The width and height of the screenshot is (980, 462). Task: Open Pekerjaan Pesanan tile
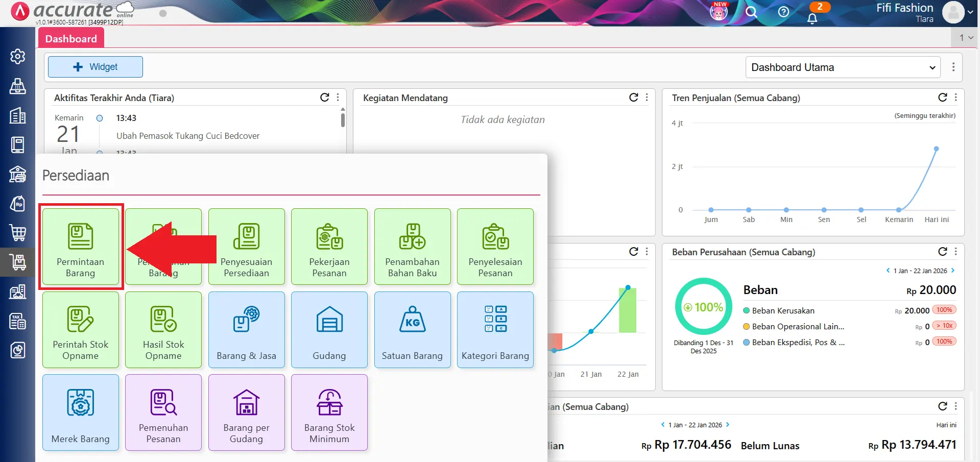(329, 247)
